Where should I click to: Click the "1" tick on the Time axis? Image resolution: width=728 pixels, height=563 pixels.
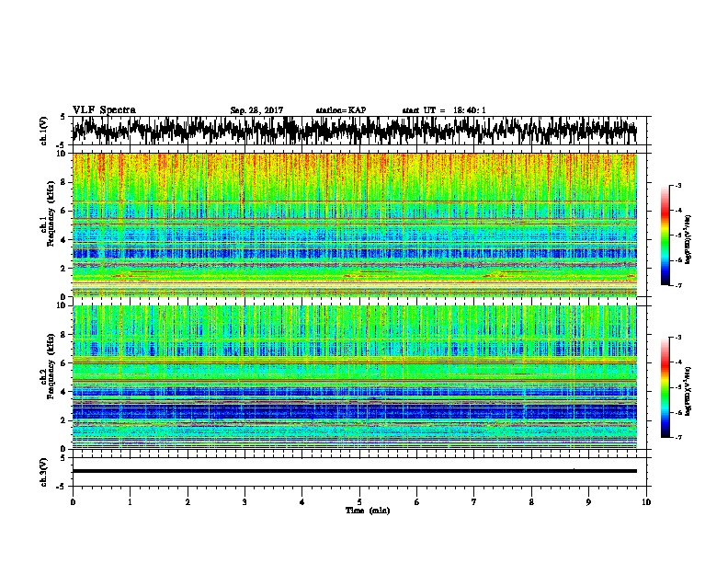point(130,502)
